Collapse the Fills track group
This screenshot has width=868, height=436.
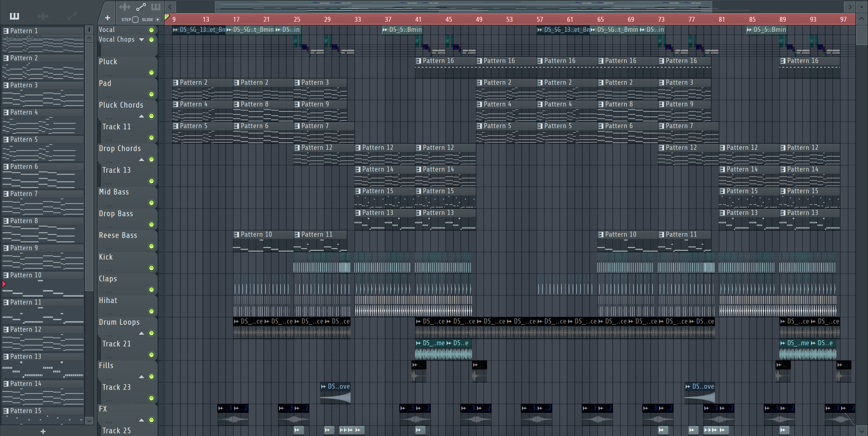142,377
